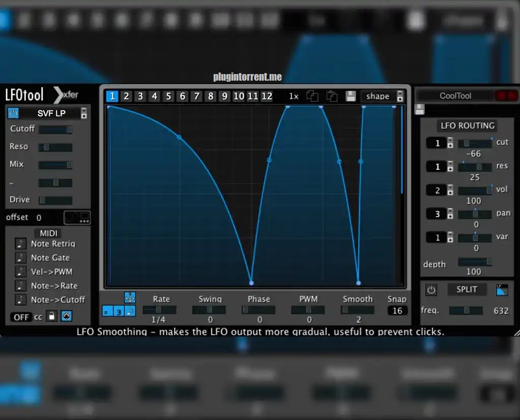The width and height of the screenshot is (520, 420).
Task: Click the SPLIT button
Action: 467,290
